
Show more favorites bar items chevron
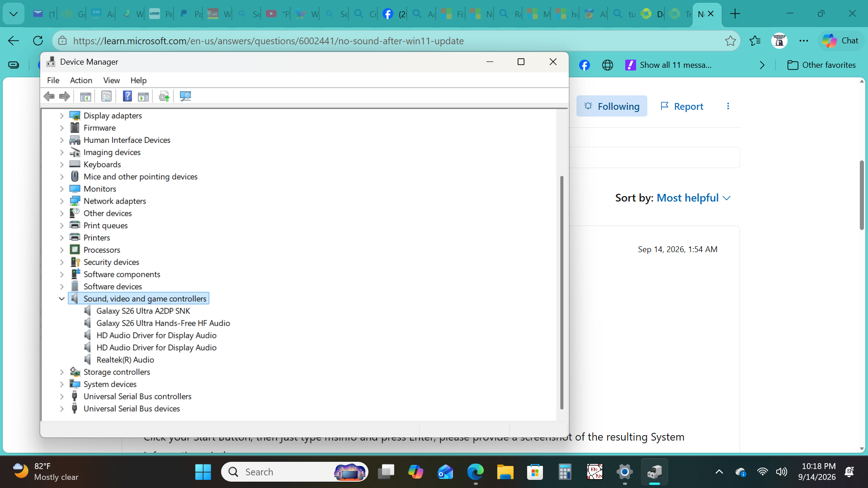[x=762, y=65]
